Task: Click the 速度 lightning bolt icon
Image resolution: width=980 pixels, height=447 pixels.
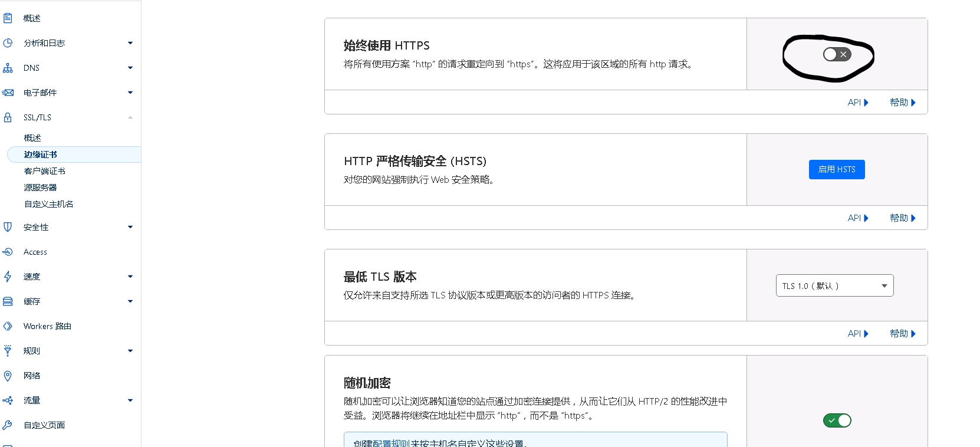Action: click(x=8, y=277)
